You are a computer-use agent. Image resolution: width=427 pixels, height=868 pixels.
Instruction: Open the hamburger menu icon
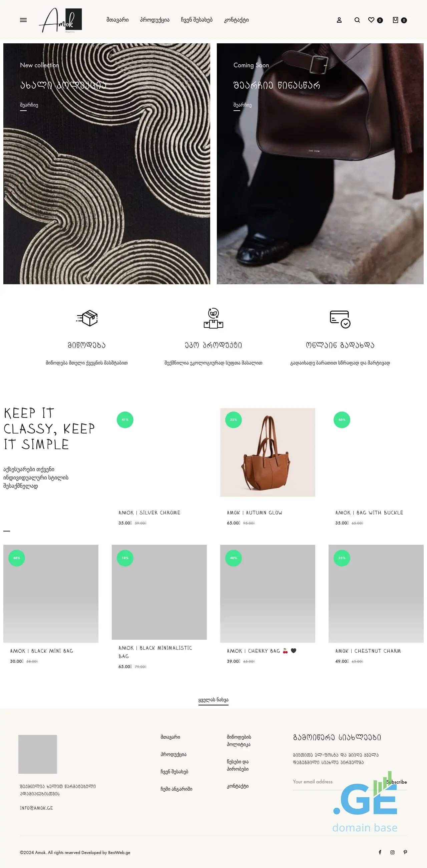(x=23, y=20)
